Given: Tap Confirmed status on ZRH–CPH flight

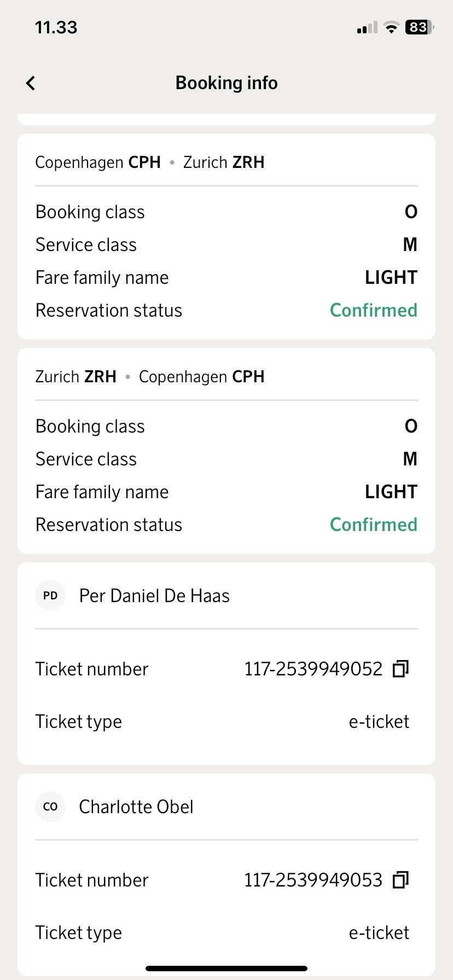Looking at the screenshot, I should 374,524.
